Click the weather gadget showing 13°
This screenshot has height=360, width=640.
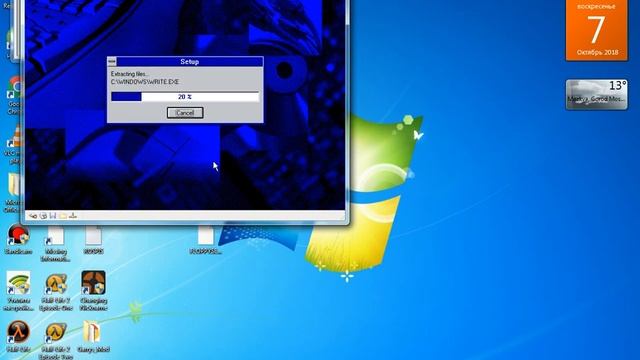596,95
